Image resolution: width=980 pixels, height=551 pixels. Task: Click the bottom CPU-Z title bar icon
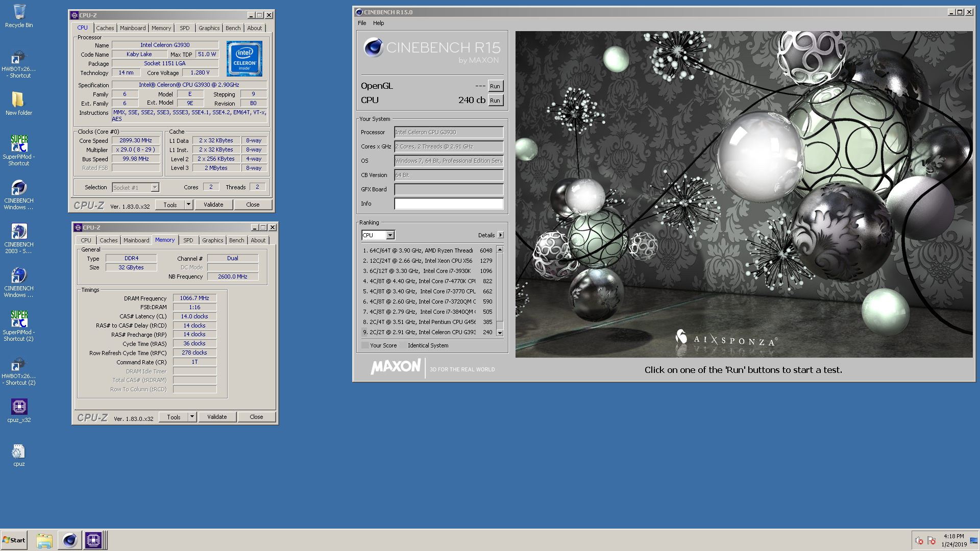click(x=78, y=228)
